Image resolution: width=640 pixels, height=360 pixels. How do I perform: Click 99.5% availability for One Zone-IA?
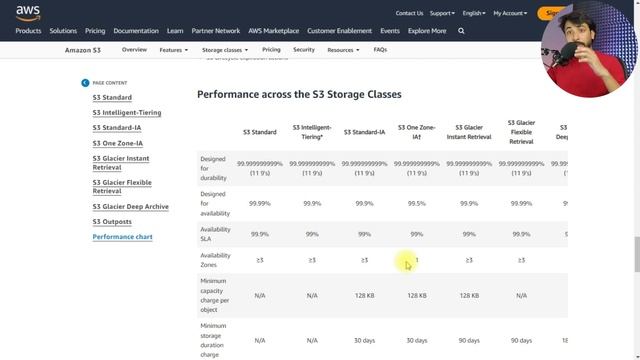click(x=417, y=204)
